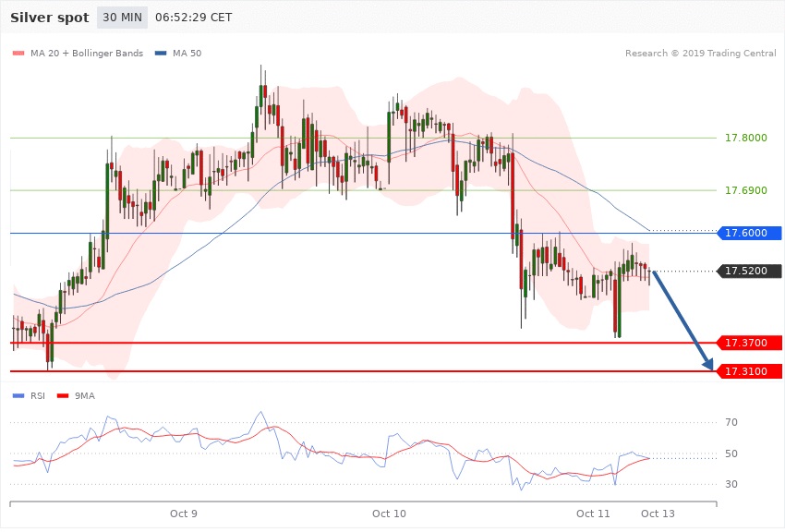Select the Oct 10 date marker
Viewport: 785px width, 532px height.
click(389, 514)
